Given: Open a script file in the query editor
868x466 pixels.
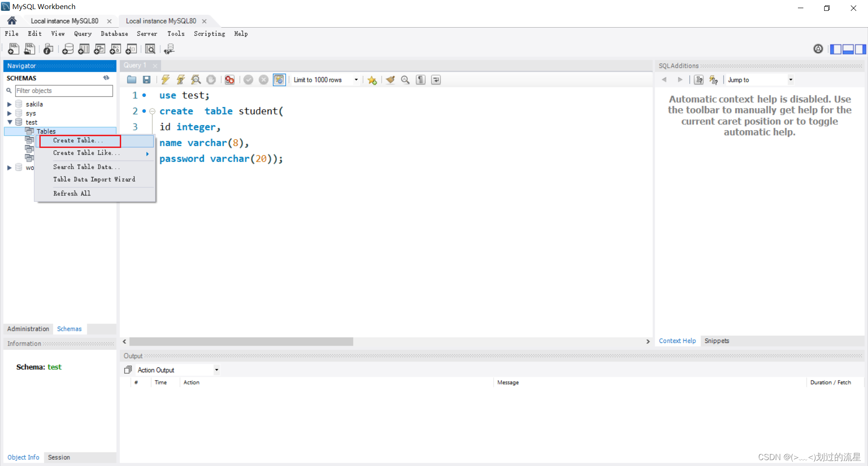Looking at the screenshot, I should coord(132,80).
